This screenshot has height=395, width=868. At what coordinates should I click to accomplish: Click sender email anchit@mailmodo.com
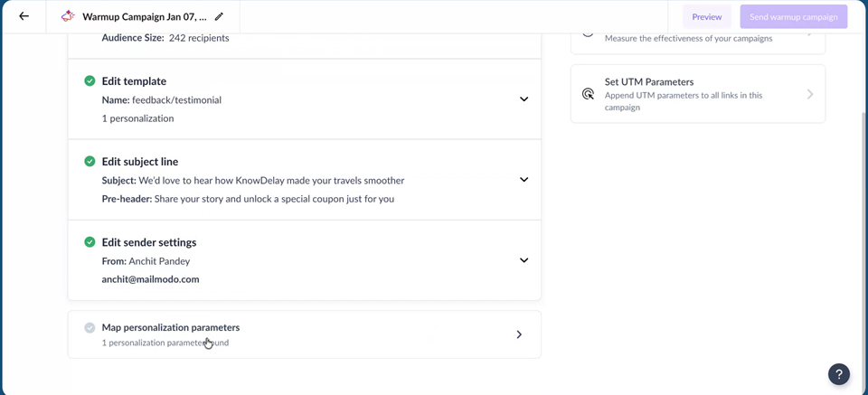[151, 279]
